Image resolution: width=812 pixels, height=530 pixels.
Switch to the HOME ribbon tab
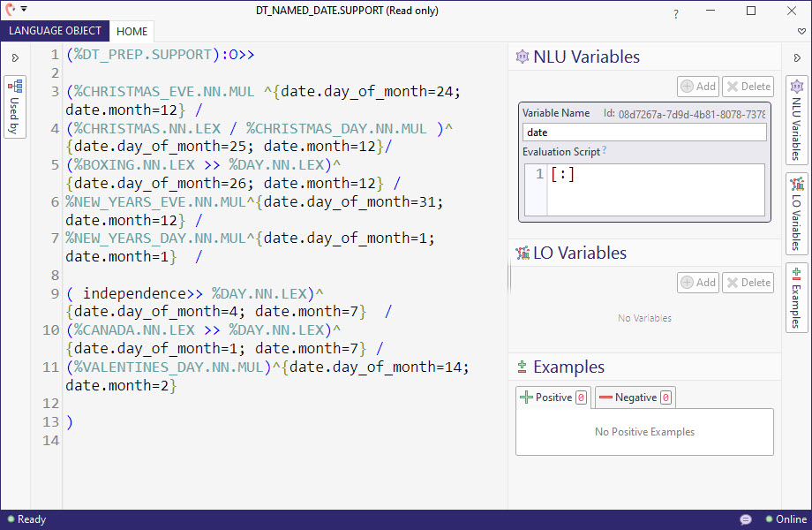tap(132, 31)
